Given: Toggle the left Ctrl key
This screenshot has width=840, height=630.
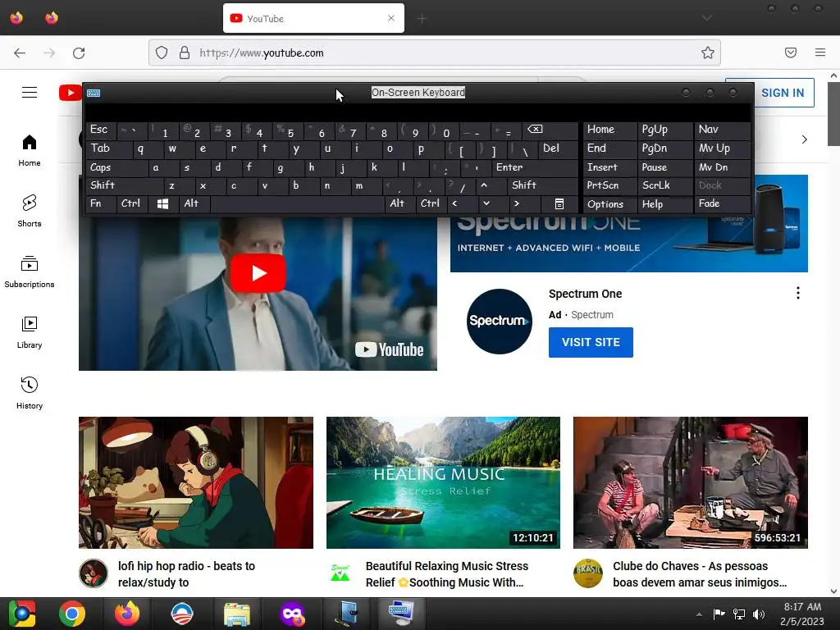Looking at the screenshot, I should (x=132, y=203).
